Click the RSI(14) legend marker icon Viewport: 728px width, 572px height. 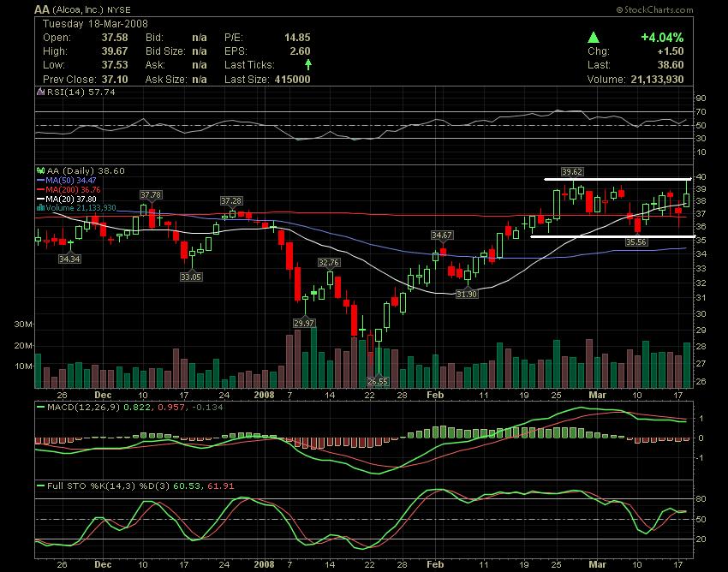coord(40,92)
